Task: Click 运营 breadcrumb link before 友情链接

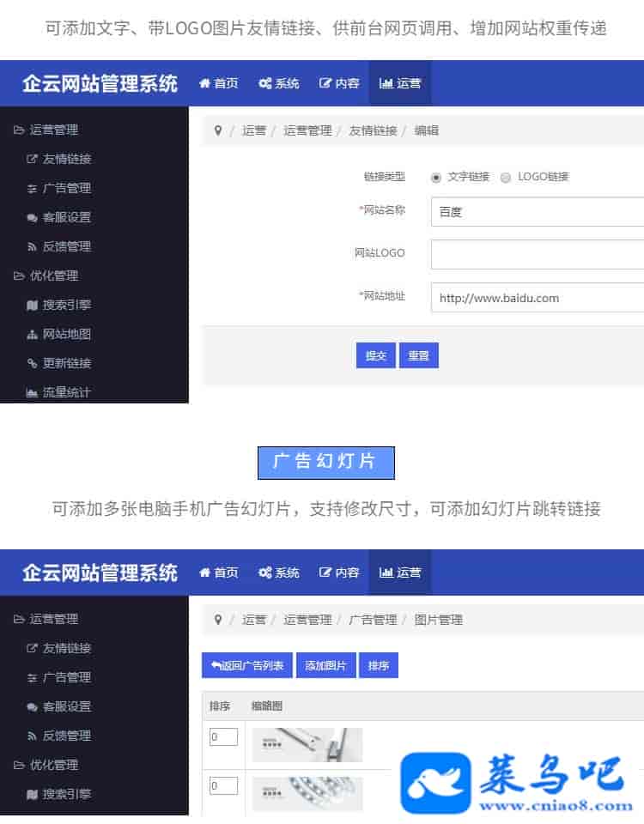Action: click(x=254, y=130)
